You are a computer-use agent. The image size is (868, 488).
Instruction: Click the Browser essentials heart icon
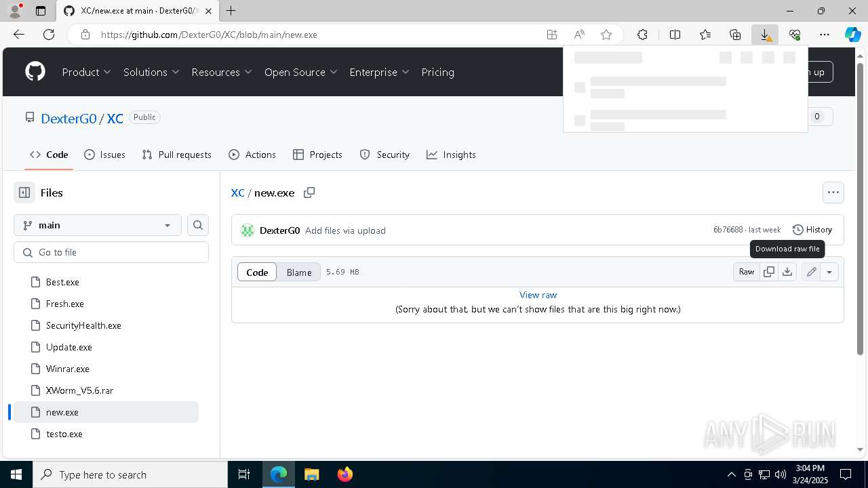795,35
